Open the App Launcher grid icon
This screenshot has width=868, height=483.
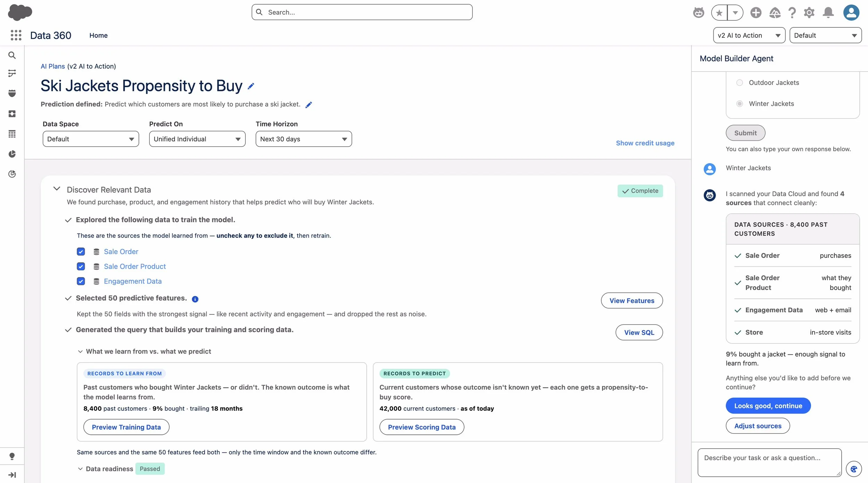[x=16, y=35]
